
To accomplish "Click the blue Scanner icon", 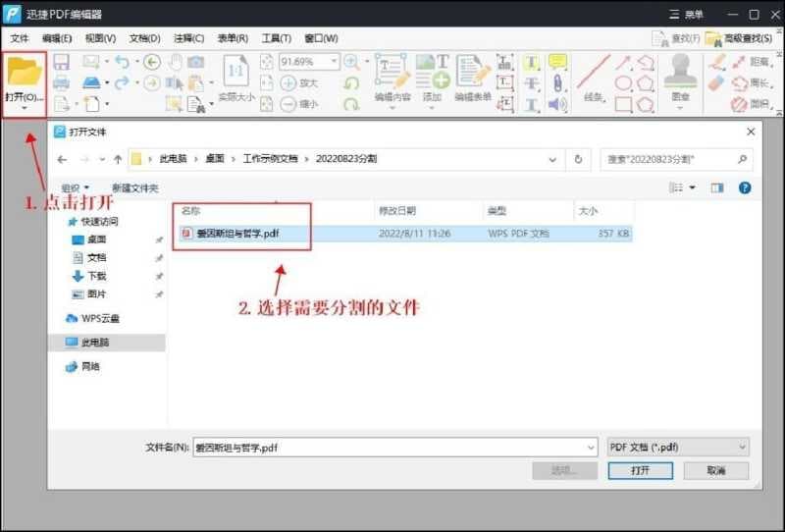I will click(91, 82).
